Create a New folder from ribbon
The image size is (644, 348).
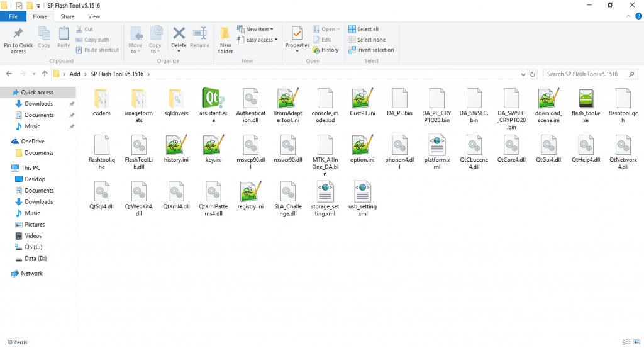pos(225,41)
